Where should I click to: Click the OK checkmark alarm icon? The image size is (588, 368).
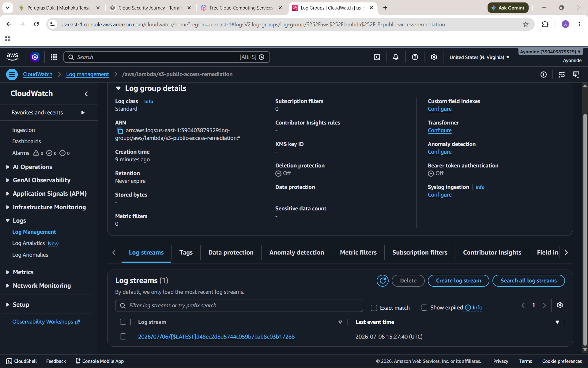pos(49,153)
